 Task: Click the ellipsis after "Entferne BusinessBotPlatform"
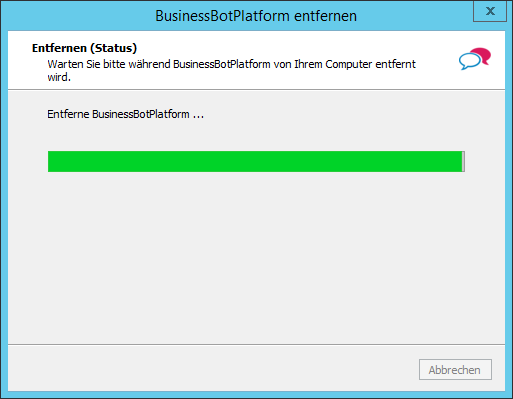point(198,117)
